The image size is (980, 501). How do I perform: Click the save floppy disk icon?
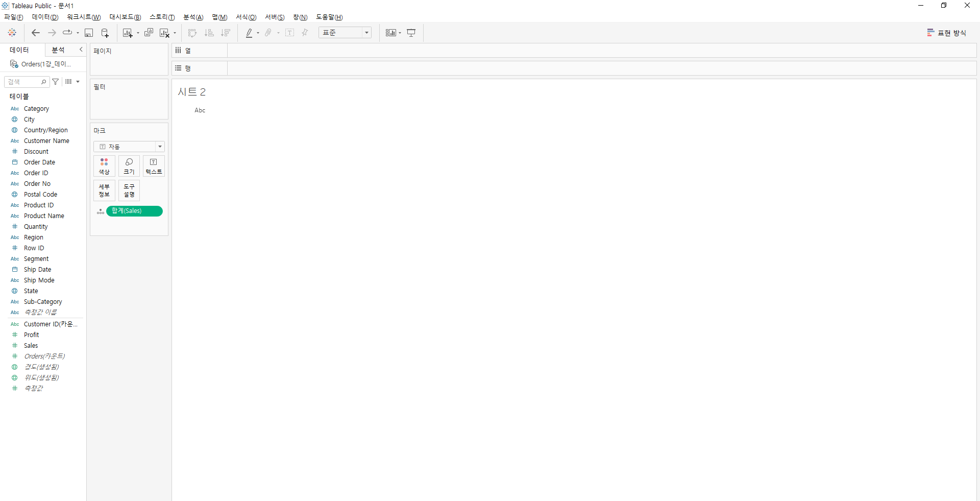tap(89, 33)
